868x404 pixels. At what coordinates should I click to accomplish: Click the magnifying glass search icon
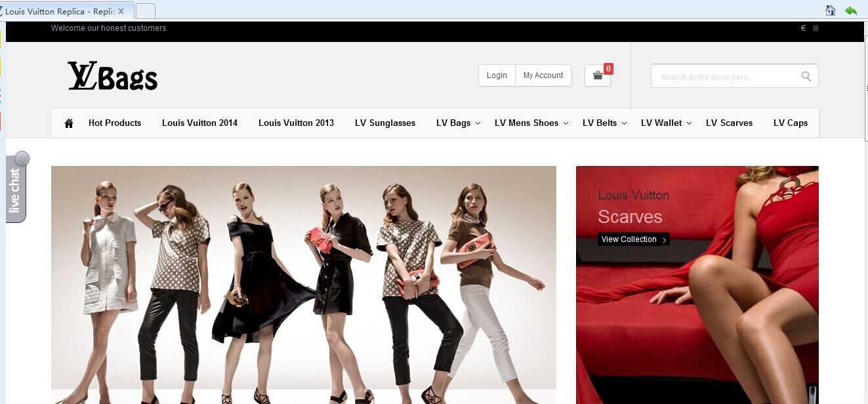click(x=806, y=77)
